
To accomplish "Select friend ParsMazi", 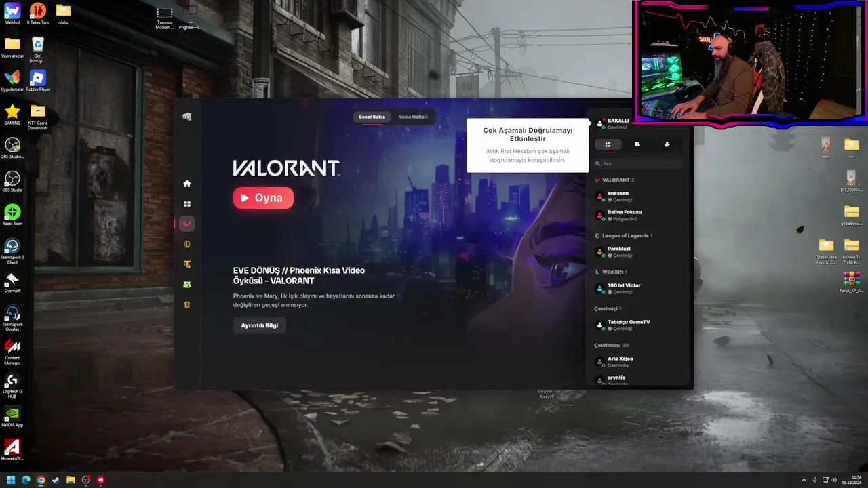I will pos(638,252).
